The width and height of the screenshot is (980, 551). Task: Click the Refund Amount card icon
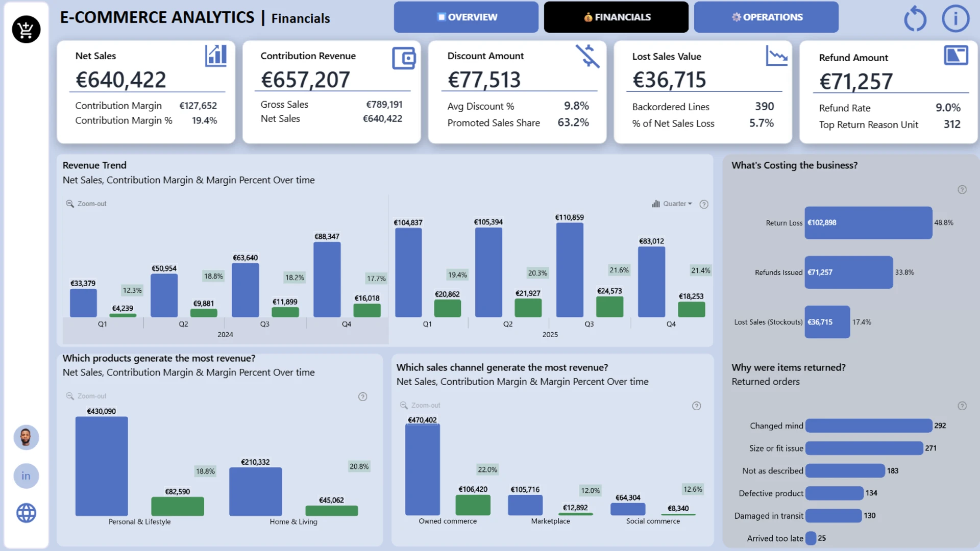click(956, 55)
